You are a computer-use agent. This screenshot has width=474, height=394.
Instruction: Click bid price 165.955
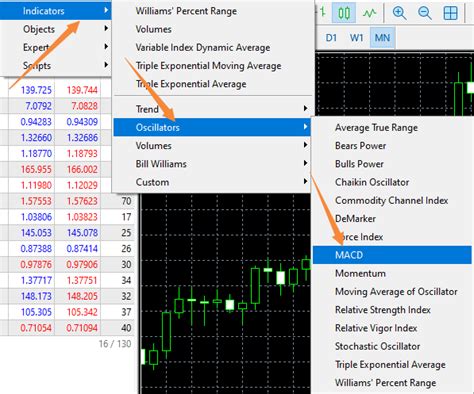36,169
